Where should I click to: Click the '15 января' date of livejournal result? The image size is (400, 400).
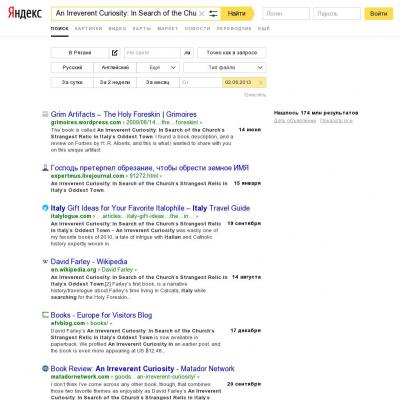tap(247, 183)
